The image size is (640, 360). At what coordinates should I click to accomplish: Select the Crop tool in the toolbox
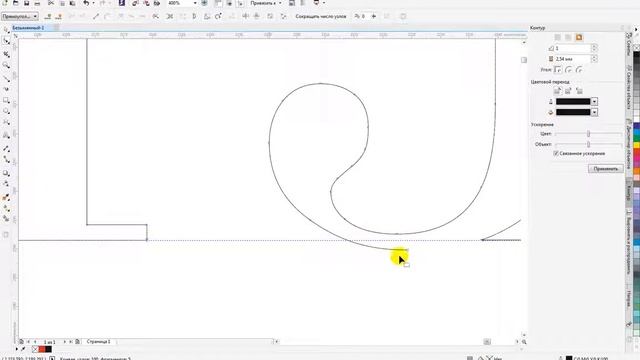coord(6,54)
